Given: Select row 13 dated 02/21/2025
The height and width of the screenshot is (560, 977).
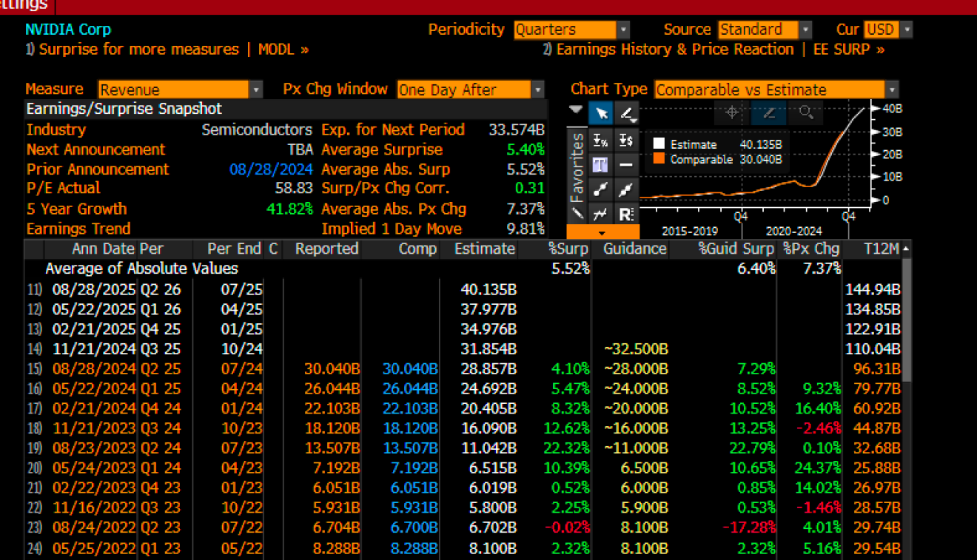Looking at the screenshot, I should click(x=463, y=329).
